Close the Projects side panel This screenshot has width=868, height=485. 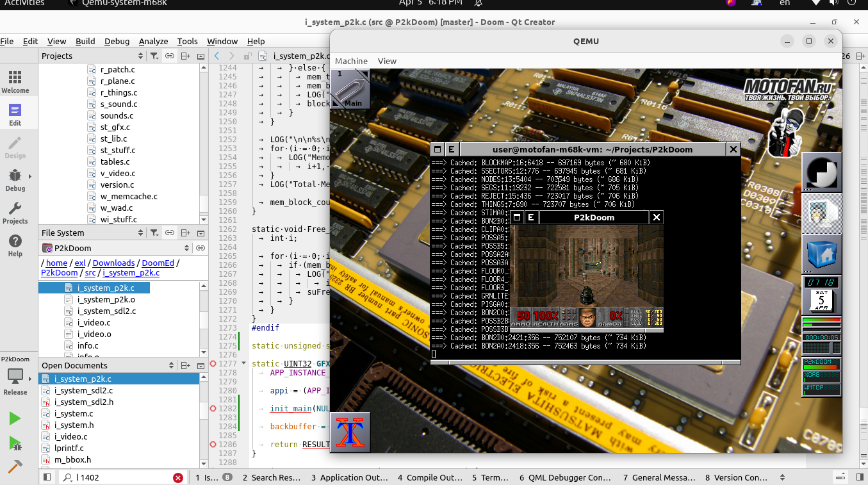pyautogui.click(x=201, y=56)
